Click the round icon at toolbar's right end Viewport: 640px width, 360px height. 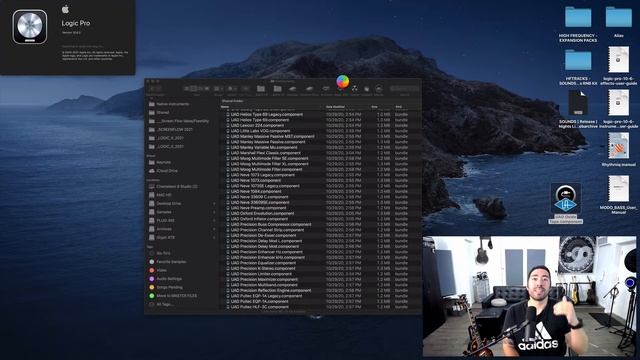point(379,89)
